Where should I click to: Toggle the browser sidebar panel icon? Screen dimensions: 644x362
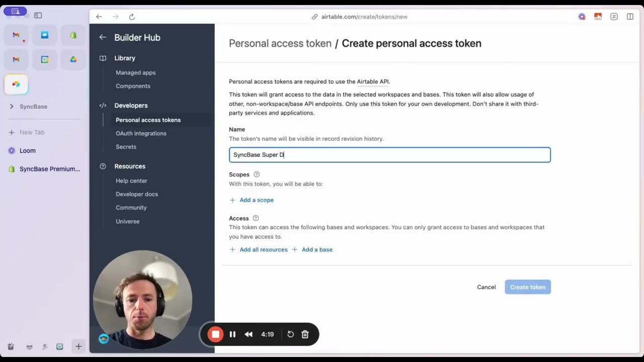38,16
